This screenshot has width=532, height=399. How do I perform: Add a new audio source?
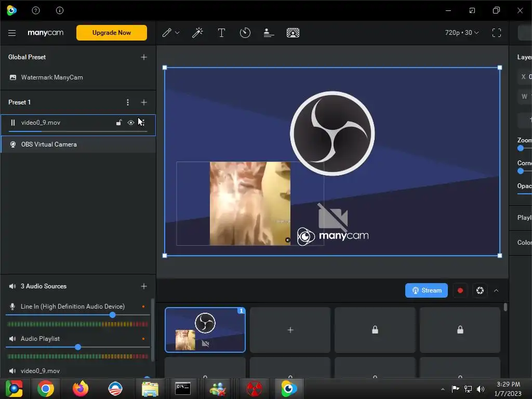click(x=144, y=286)
